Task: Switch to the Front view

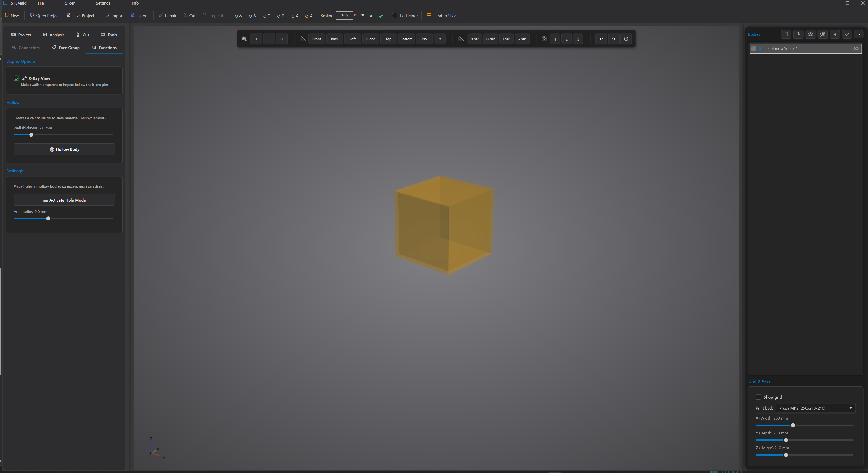Action: (317, 39)
